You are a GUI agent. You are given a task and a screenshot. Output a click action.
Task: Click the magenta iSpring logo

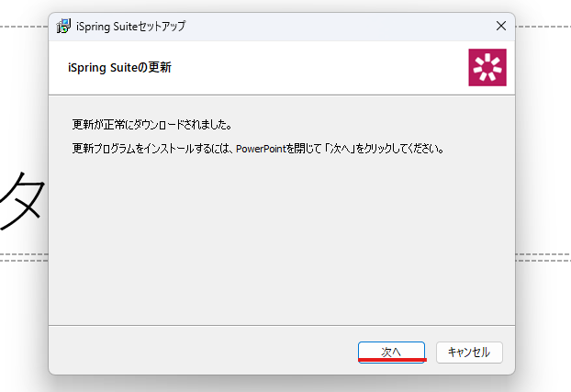487,67
